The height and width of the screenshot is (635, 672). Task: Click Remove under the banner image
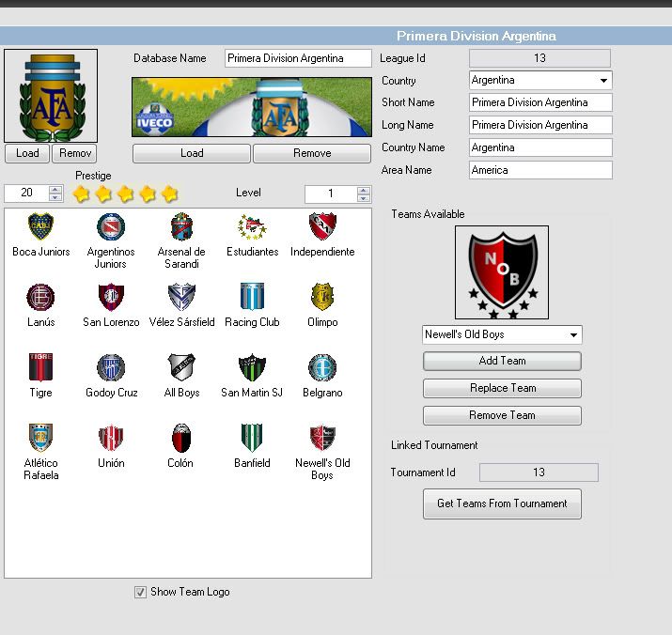point(312,153)
